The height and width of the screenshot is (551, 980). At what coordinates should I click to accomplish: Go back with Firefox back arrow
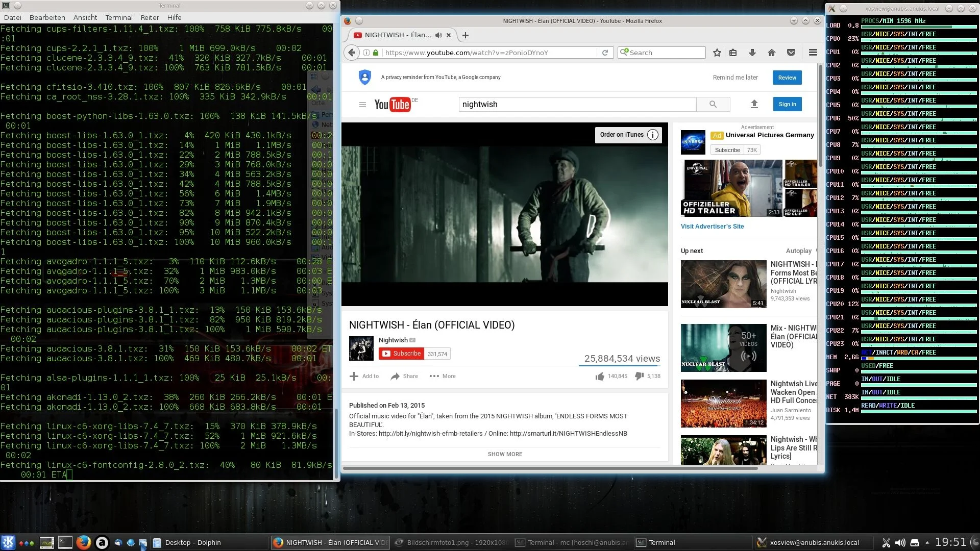(352, 53)
